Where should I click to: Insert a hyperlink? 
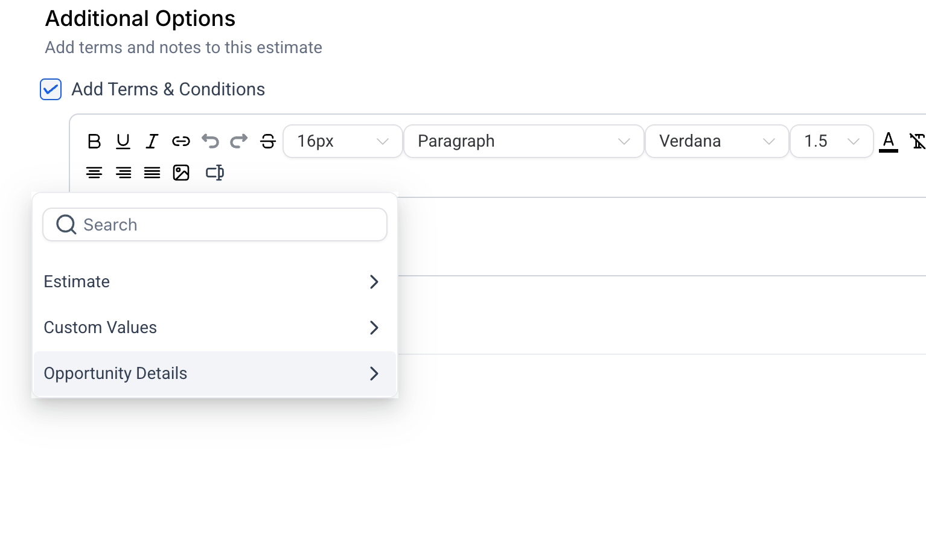pyautogui.click(x=181, y=141)
